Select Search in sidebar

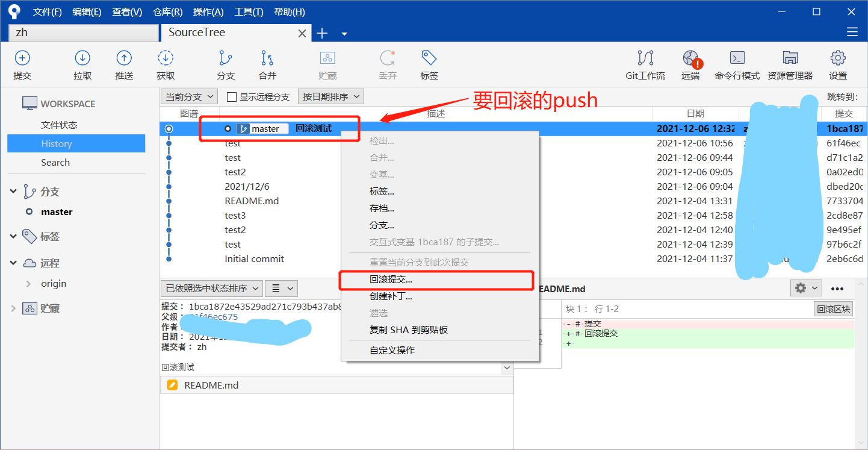[55, 163]
